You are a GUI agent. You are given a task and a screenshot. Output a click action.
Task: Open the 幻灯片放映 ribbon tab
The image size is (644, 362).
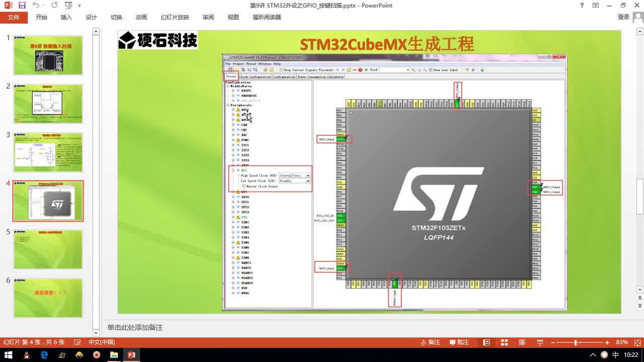(x=175, y=17)
